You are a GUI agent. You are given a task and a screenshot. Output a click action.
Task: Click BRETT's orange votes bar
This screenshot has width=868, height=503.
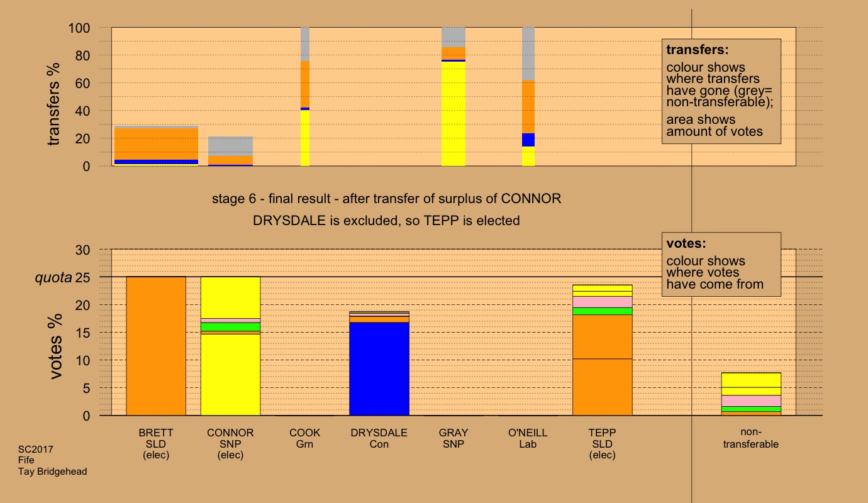coord(156,346)
